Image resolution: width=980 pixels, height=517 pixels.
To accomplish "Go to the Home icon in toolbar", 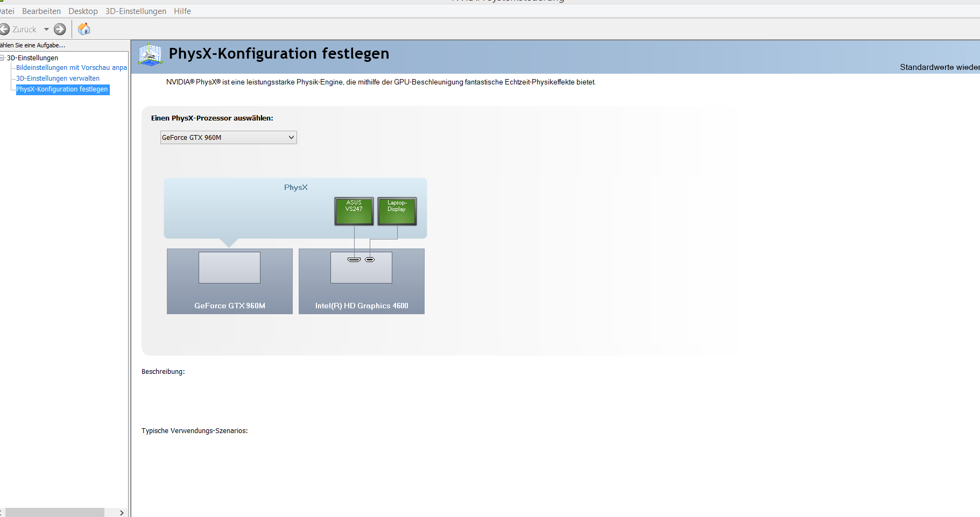I will point(84,29).
